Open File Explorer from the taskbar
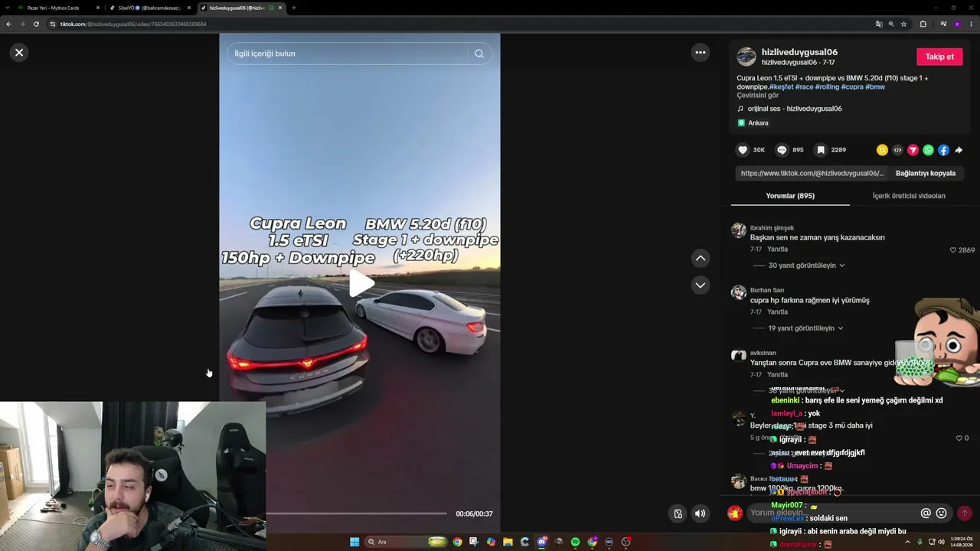 [x=508, y=542]
